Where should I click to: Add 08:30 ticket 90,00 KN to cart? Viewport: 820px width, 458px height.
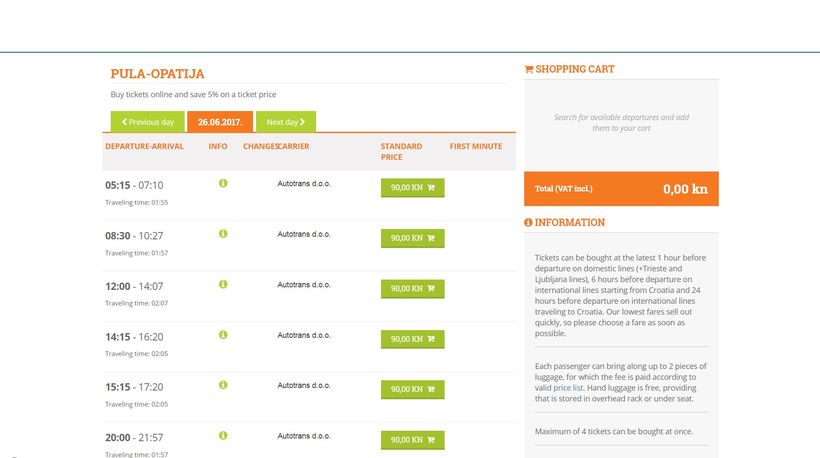[412, 238]
